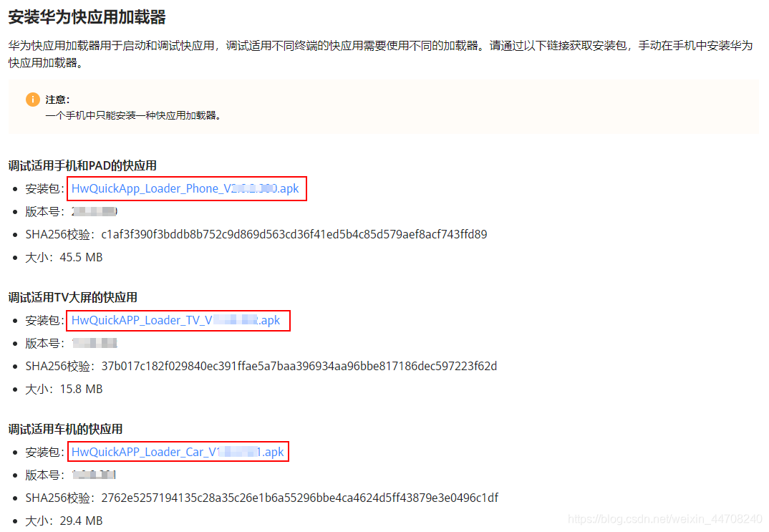Open the HwQuickAPP_Loader_Car apk link
The height and width of the screenshot is (532, 769).
tap(178, 452)
